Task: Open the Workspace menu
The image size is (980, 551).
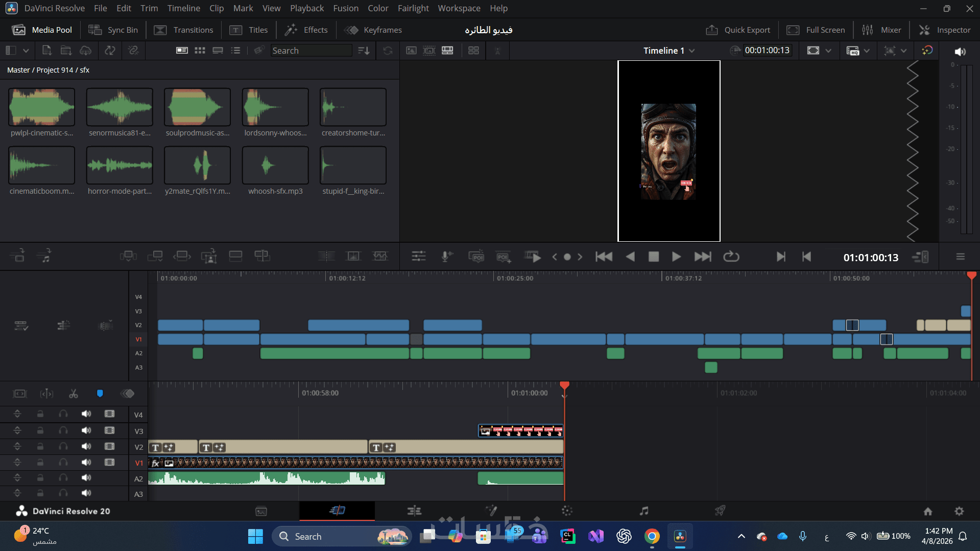Action: click(459, 8)
